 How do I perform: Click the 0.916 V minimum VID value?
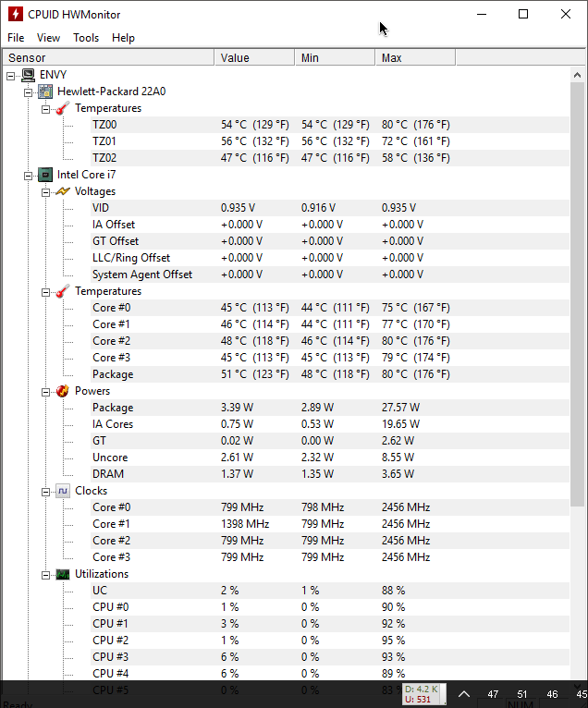tap(318, 208)
